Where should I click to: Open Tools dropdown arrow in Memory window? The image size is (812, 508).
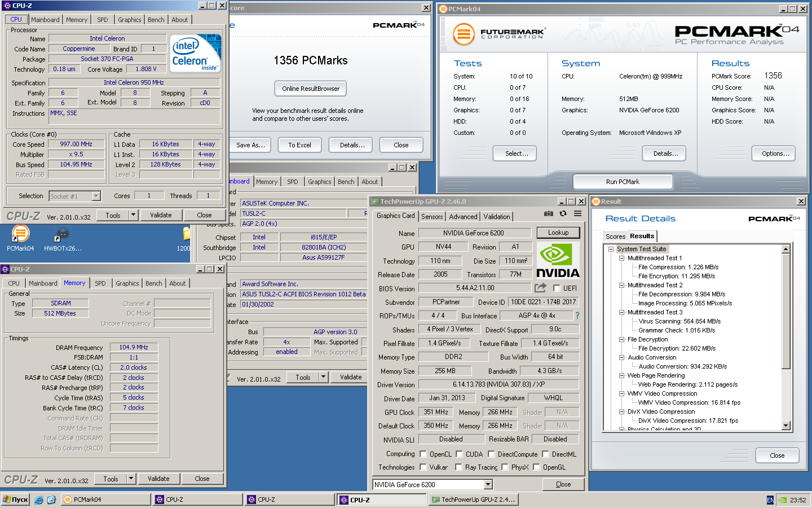click(131, 479)
